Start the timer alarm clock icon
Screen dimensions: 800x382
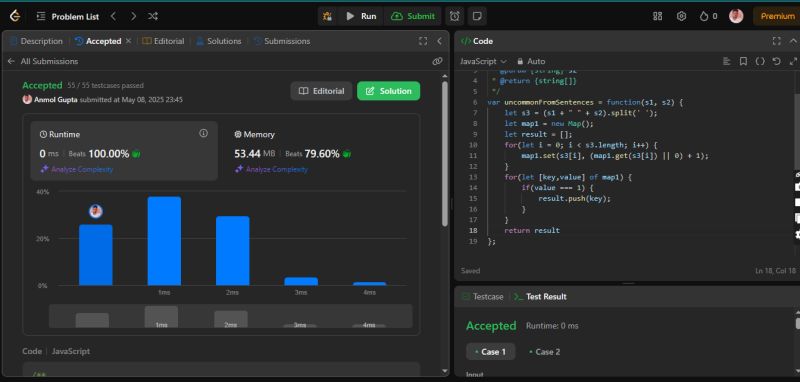pos(454,16)
